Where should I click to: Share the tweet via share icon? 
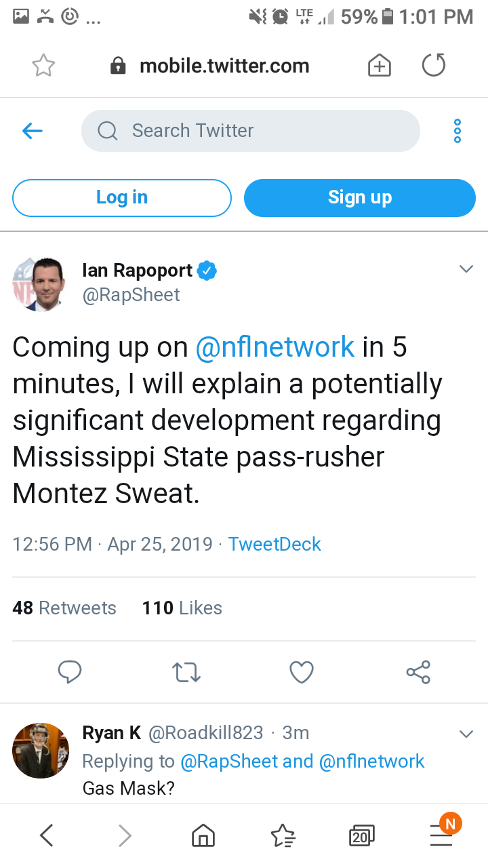pyautogui.click(x=418, y=672)
